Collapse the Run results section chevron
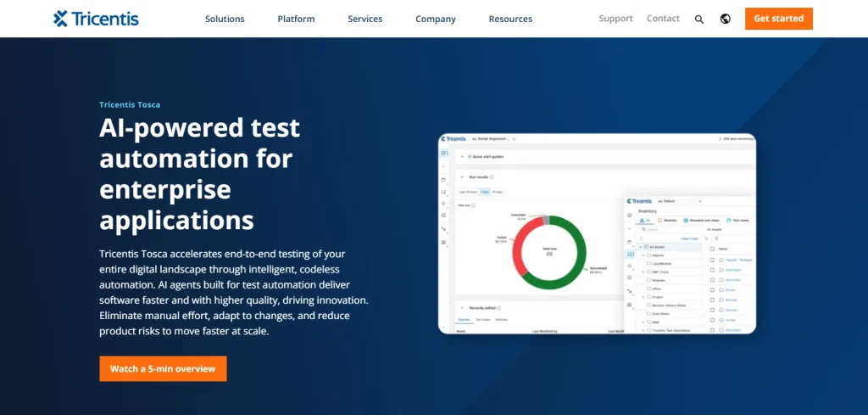The image size is (868, 415). click(462, 177)
